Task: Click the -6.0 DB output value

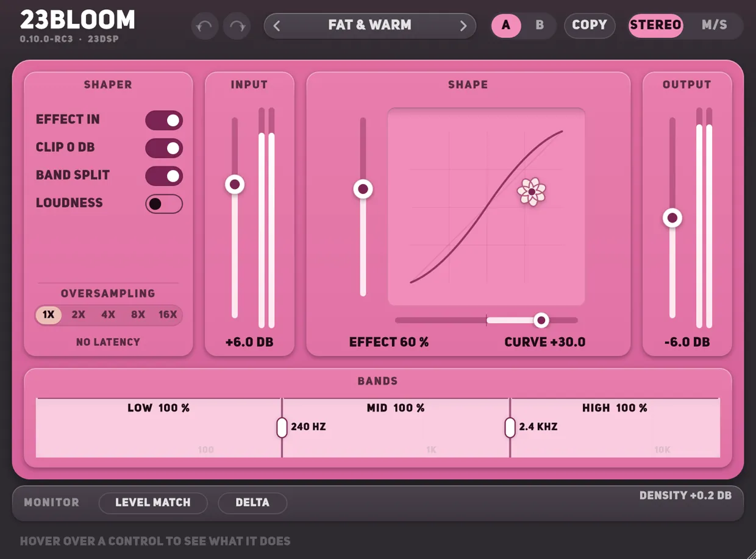Action: click(687, 342)
